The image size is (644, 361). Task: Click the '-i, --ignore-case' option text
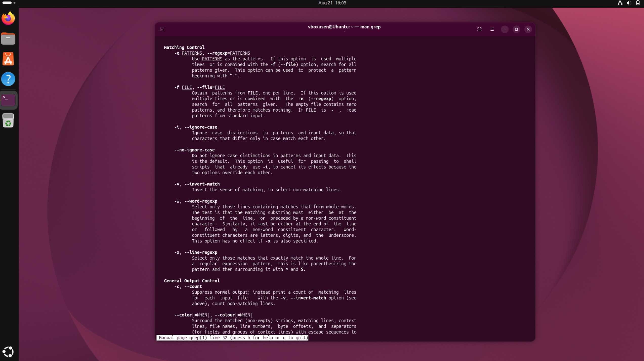click(196, 127)
